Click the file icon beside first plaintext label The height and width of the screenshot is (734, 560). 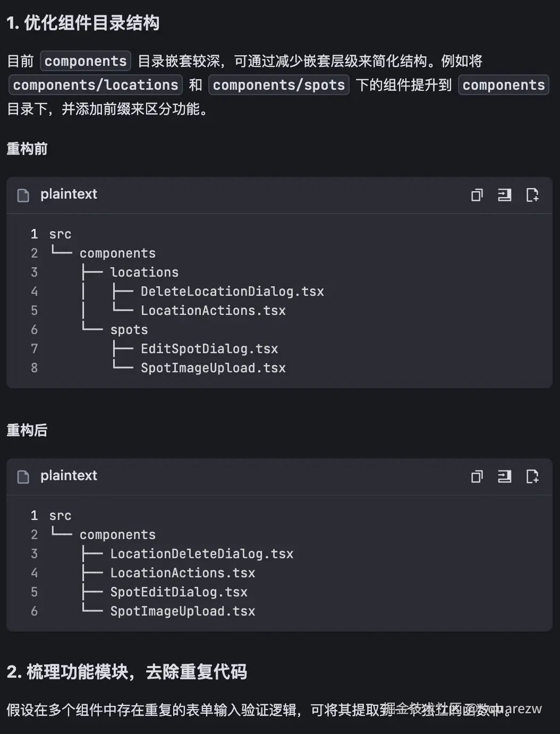pos(23,195)
